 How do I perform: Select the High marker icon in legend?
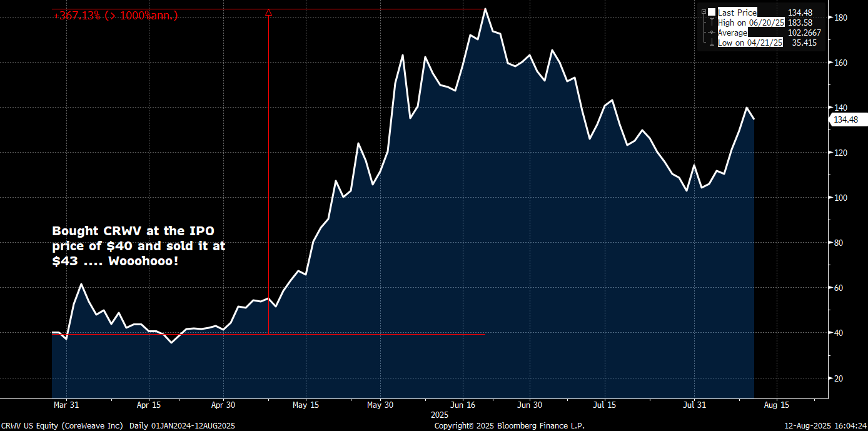click(x=712, y=23)
